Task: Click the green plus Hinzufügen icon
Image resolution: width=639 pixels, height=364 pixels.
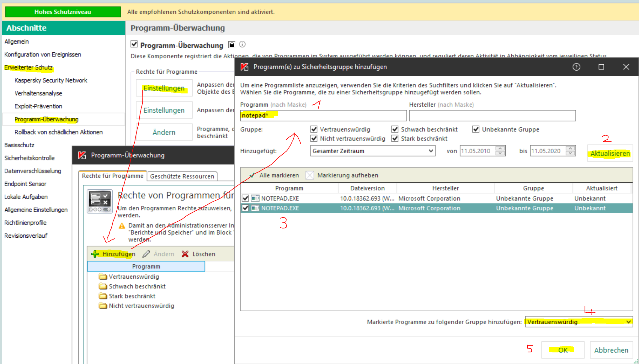Action: pyautogui.click(x=95, y=254)
